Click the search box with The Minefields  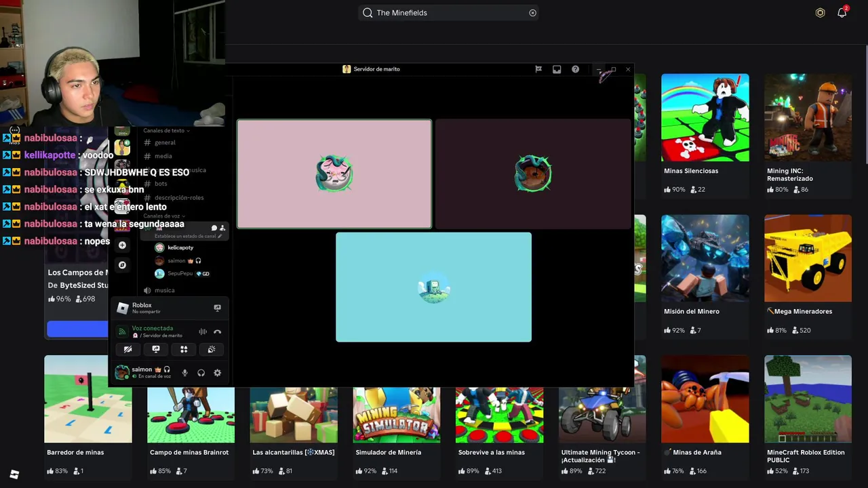point(449,12)
